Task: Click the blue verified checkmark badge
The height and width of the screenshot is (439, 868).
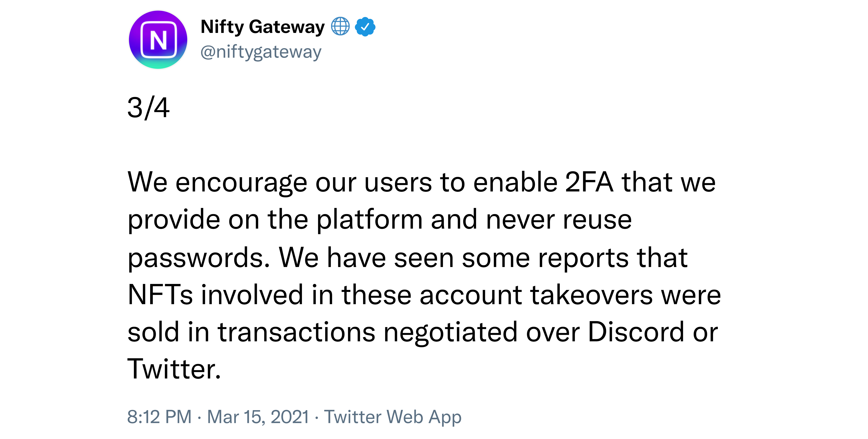Action: pyautogui.click(x=365, y=27)
